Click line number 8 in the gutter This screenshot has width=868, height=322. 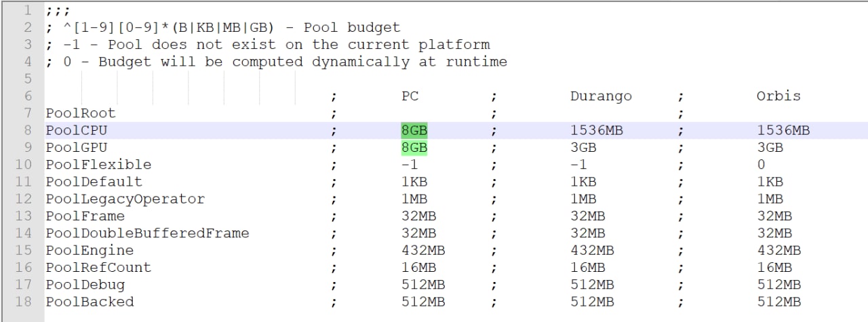click(28, 130)
